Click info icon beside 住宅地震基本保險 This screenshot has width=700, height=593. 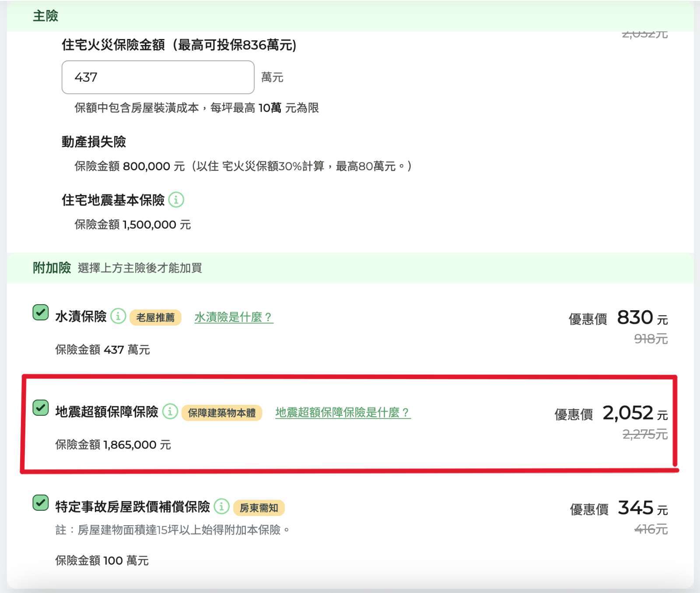click(x=176, y=200)
